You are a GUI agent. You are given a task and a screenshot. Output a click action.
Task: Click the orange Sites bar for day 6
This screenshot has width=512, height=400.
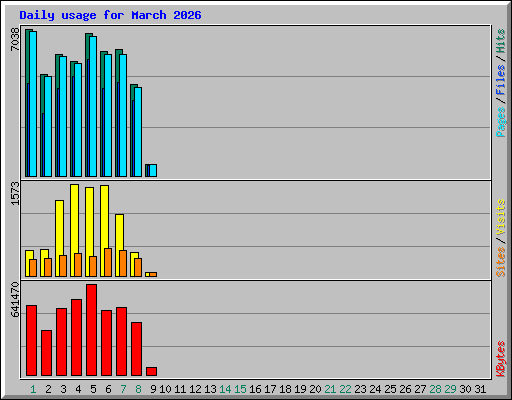(108, 262)
